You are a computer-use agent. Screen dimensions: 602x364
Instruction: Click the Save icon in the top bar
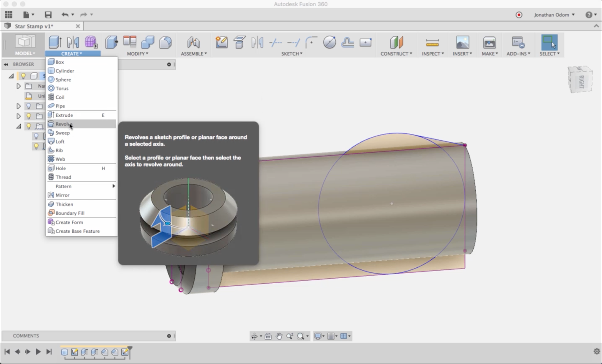[48, 15]
